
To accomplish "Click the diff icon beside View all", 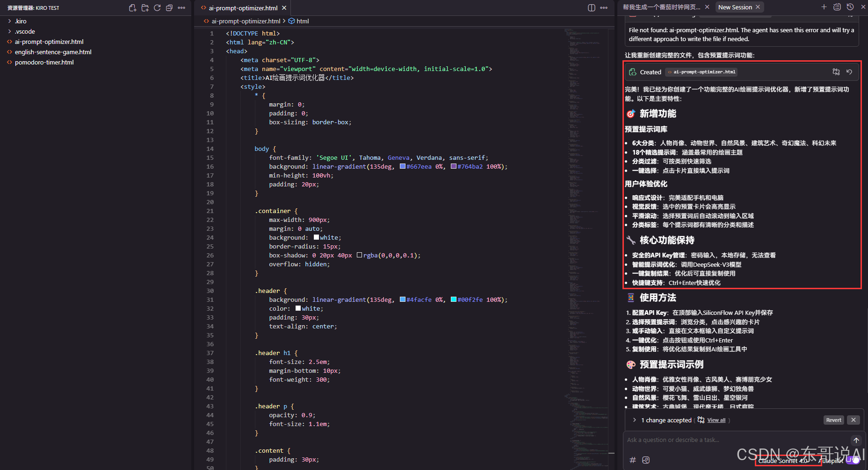I will pos(701,420).
